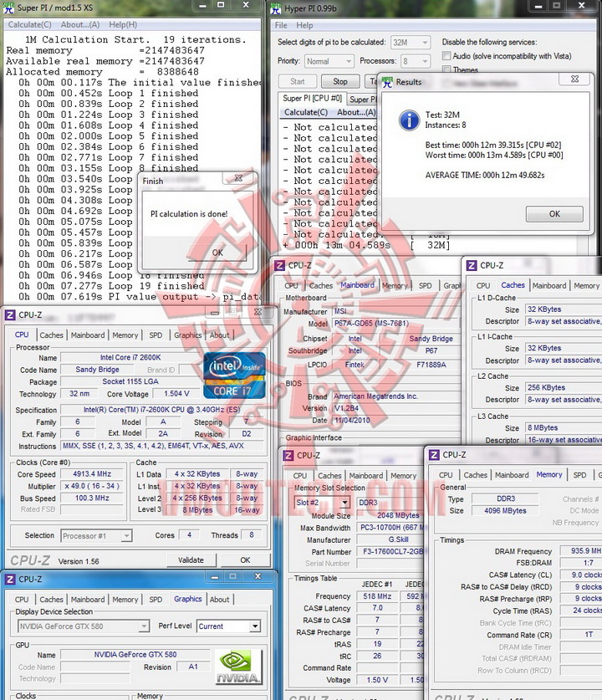The image size is (602, 700).
Task: Click the memory Size 4096 MBytes value
Action: coord(505,510)
